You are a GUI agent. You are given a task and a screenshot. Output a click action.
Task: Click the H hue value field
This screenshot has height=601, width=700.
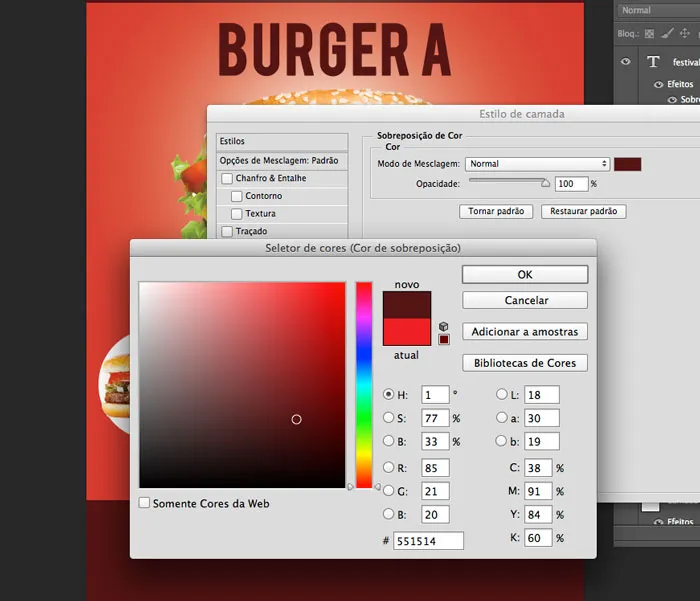tap(435, 395)
